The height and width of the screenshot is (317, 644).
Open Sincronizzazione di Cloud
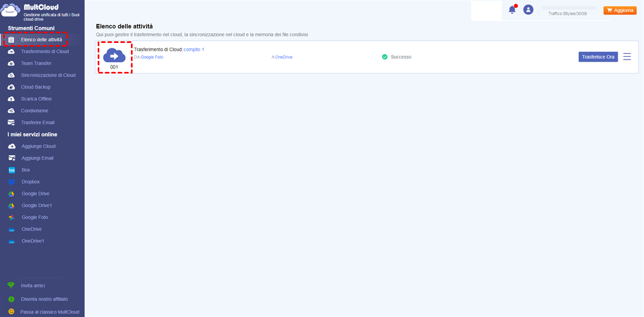[48, 75]
